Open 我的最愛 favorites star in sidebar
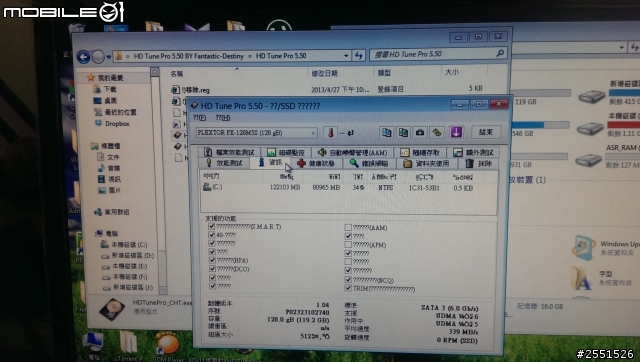640x362 pixels. click(91, 78)
